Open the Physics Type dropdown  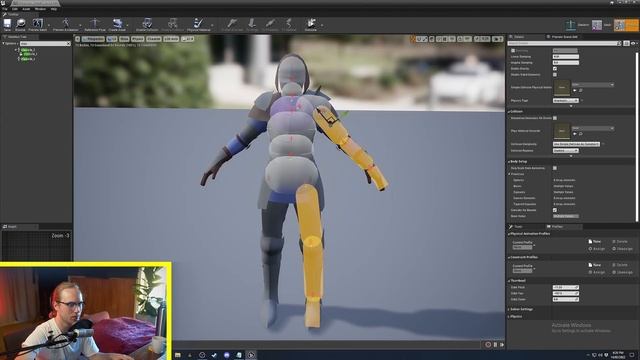pyautogui.click(x=565, y=100)
